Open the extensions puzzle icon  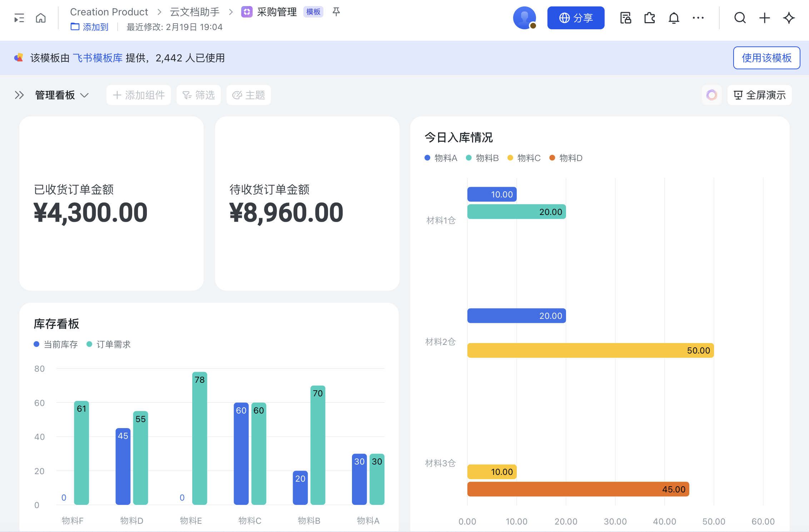click(649, 18)
